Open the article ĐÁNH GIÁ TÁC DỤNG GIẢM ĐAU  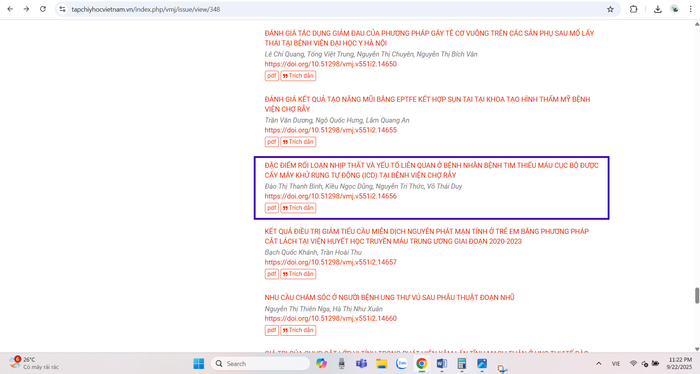pyautogui.click(x=429, y=38)
